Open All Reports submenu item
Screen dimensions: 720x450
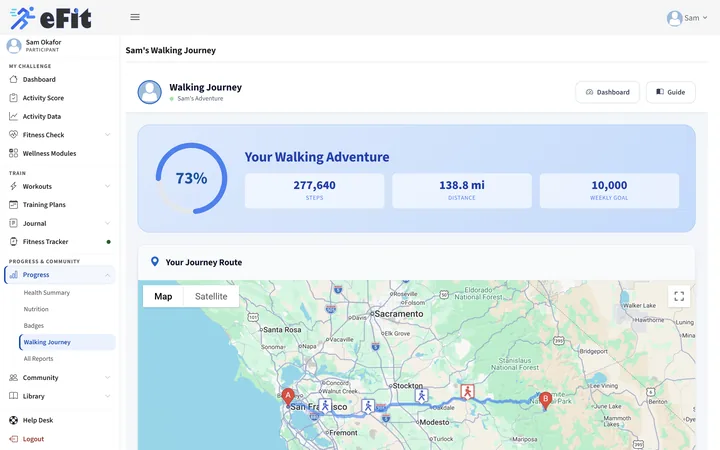pos(38,359)
